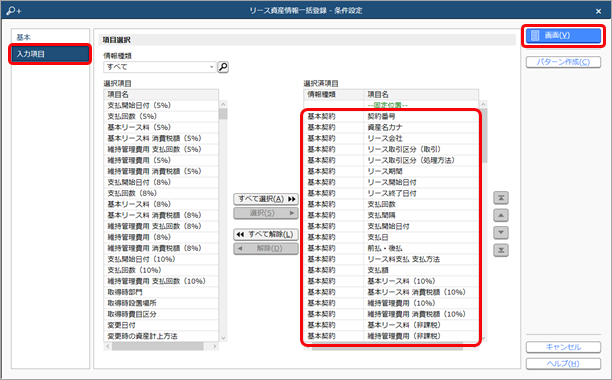
Task: Click the 項目名 header in 選択項目 list
Action: [161, 94]
